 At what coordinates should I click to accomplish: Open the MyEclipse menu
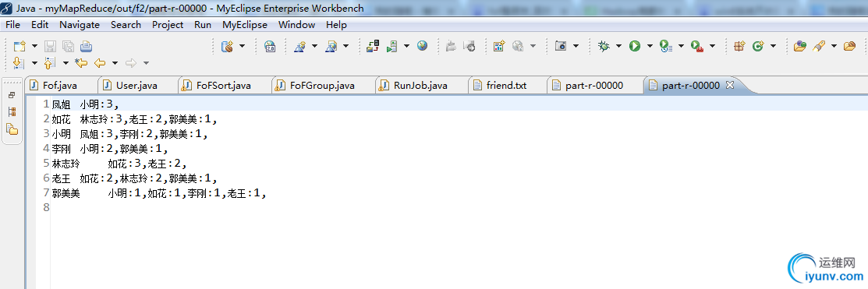pos(245,25)
